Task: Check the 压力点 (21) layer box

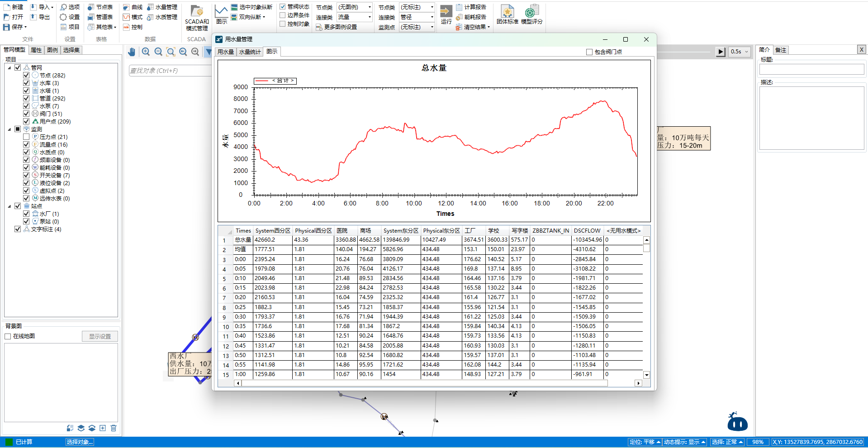Action: pyautogui.click(x=26, y=137)
